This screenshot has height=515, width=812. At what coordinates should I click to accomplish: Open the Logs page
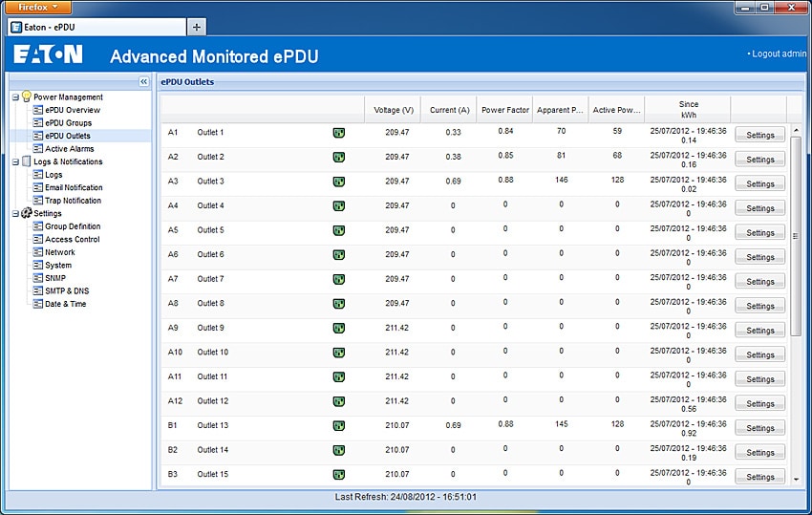tap(53, 175)
